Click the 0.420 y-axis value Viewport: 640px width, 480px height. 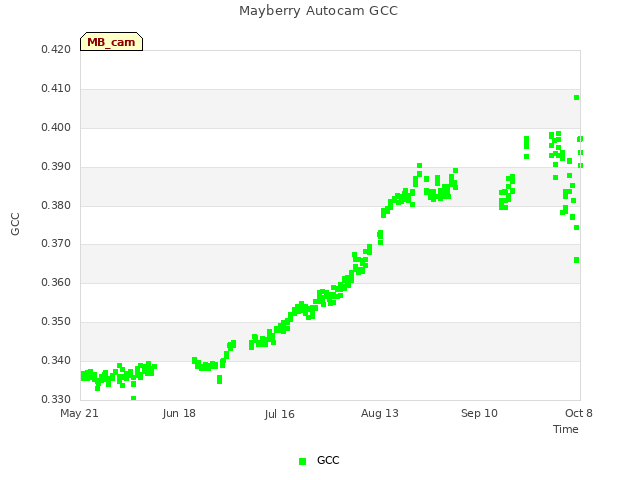(56, 49)
